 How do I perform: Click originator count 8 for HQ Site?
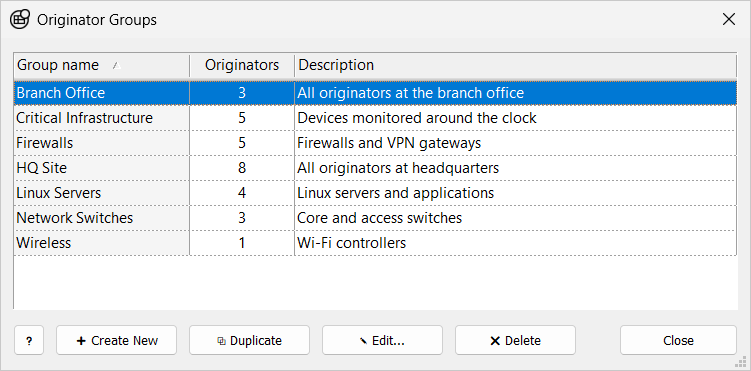point(242,168)
